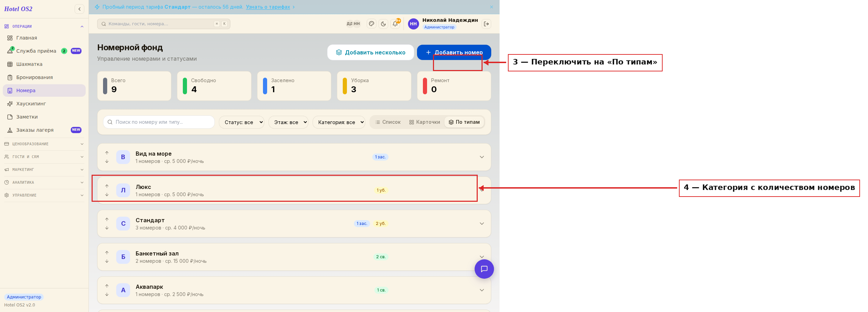Click the Уборка stat card
This screenshot has width=868, height=312.
(374, 86)
